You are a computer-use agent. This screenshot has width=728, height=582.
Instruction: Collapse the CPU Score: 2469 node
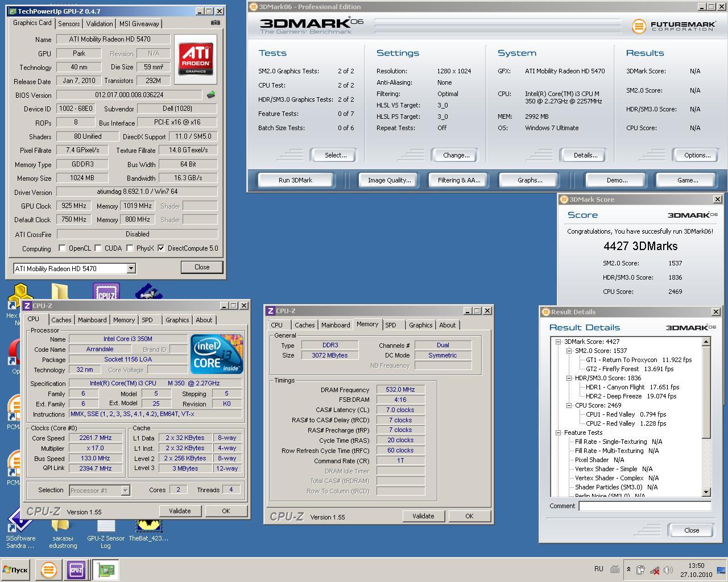[x=569, y=405]
